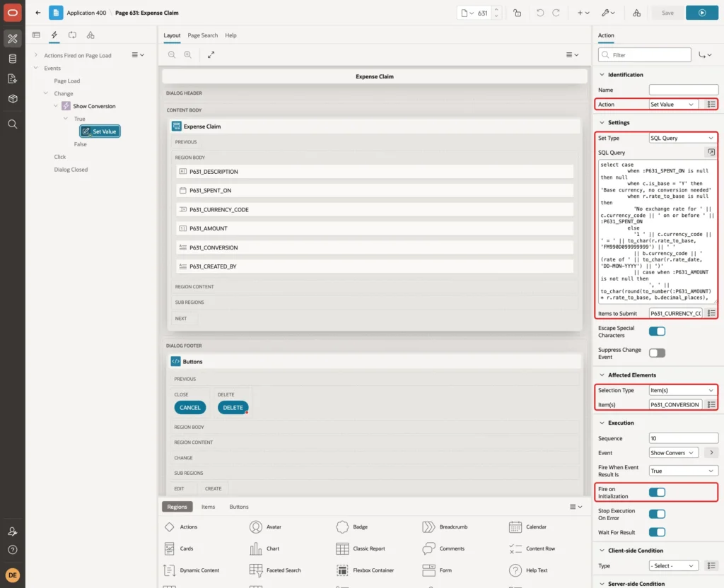
Task: Switch to the Help tab
Action: [231, 35]
